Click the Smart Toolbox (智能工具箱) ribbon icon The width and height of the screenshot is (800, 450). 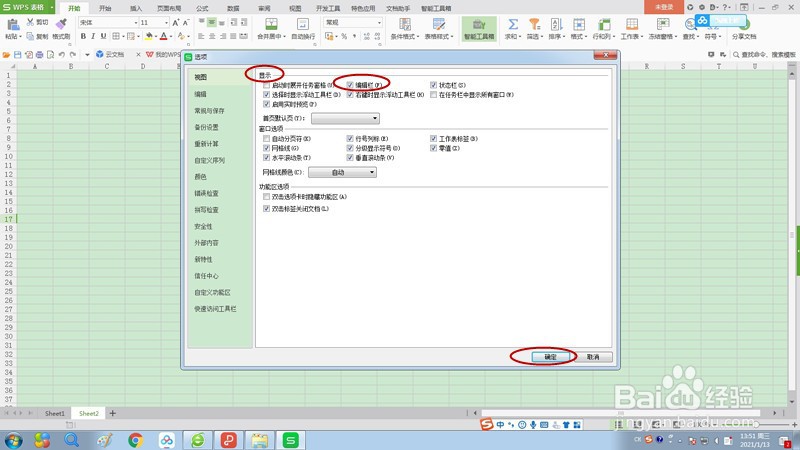pos(479,28)
